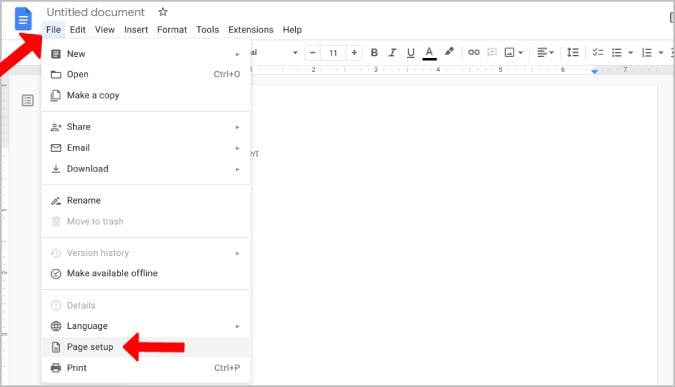Viewport: 675px width, 387px height.
Task: Open the File menu
Action: 53,30
